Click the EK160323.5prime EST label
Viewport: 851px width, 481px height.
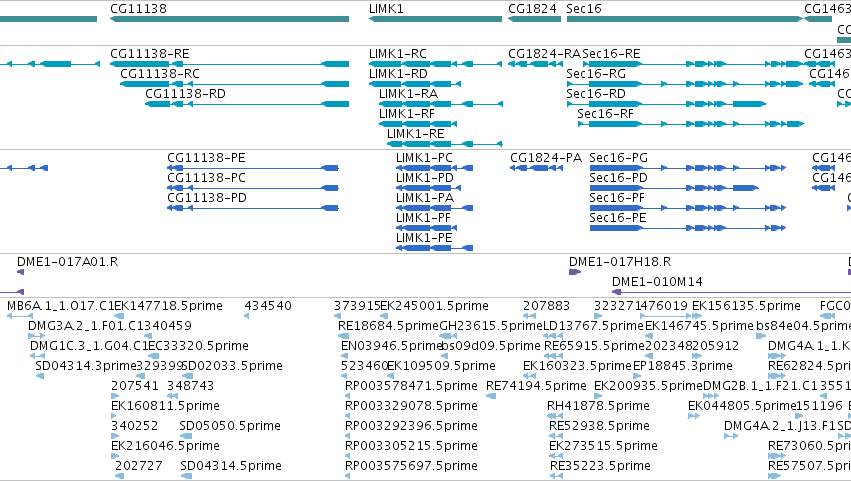pyautogui.click(x=577, y=366)
